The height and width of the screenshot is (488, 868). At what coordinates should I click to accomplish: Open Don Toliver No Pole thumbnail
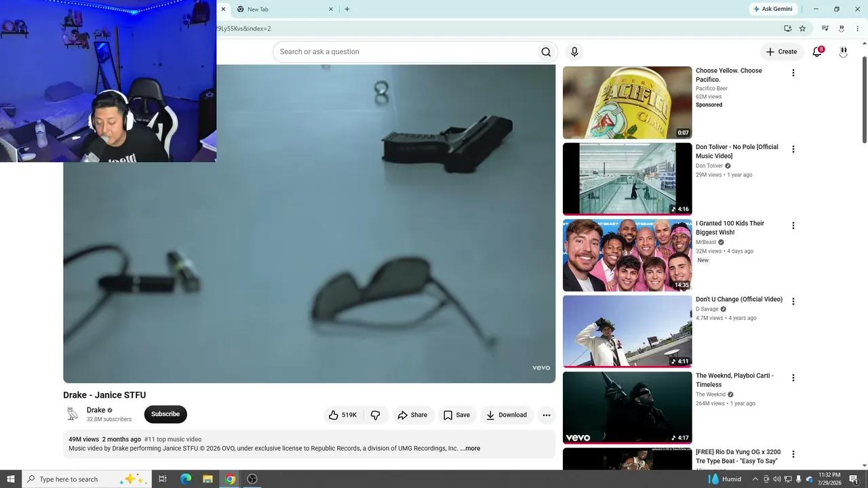[x=627, y=179]
